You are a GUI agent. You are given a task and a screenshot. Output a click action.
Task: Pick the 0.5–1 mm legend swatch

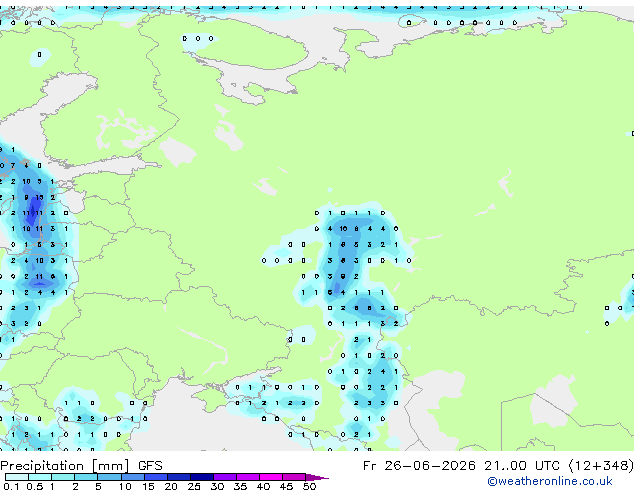tap(40, 477)
